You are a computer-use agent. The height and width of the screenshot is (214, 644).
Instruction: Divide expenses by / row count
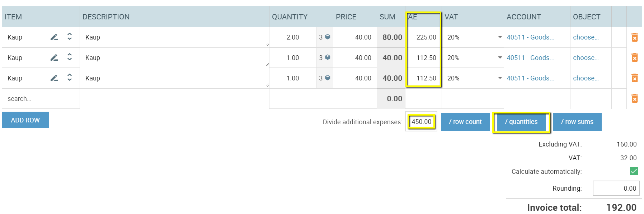point(465,122)
